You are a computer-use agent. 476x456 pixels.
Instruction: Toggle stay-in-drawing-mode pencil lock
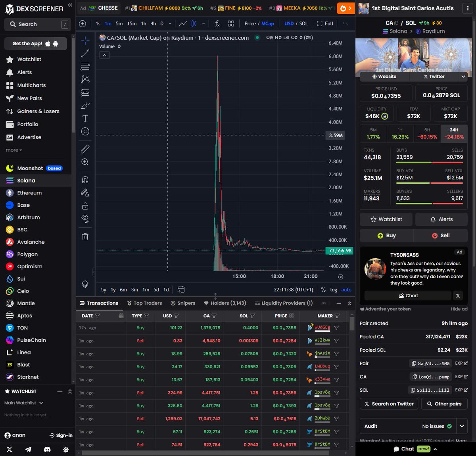(85, 193)
